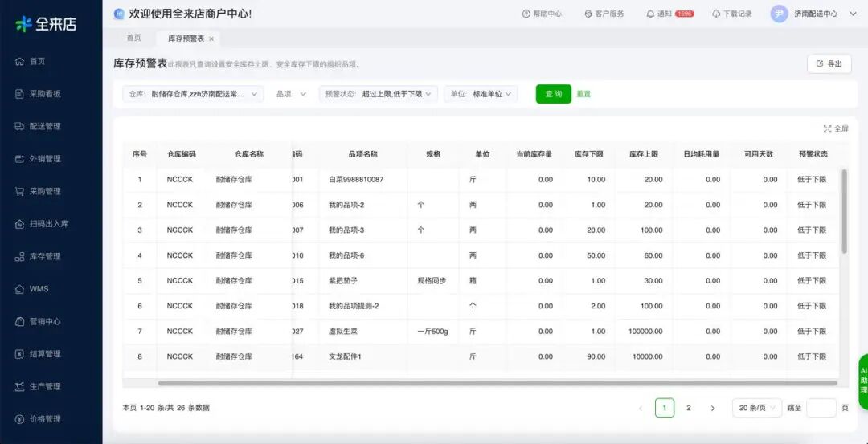Click the user avatar 尹

point(779,14)
